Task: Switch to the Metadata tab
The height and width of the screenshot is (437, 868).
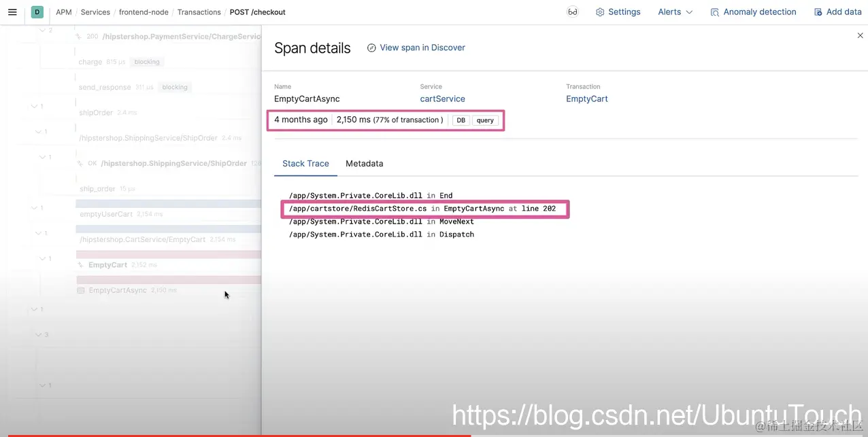Action: point(364,164)
